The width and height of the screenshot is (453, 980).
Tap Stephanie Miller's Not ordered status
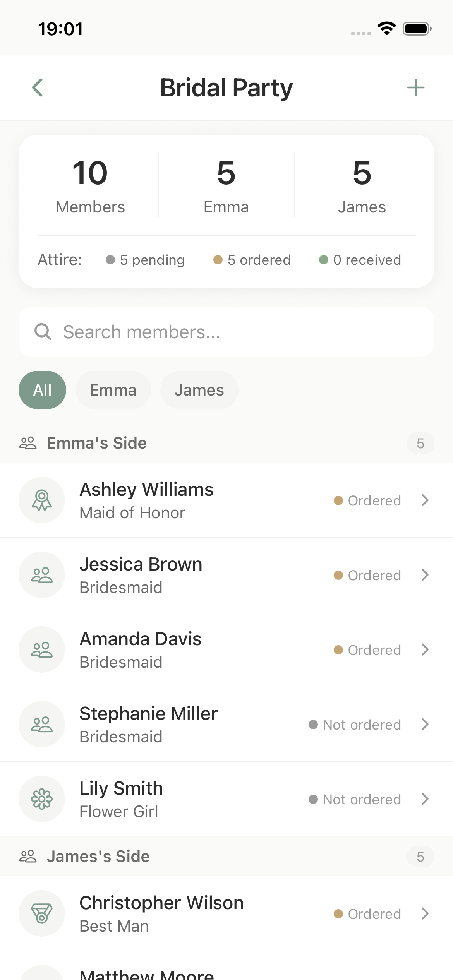coord(355,725)
